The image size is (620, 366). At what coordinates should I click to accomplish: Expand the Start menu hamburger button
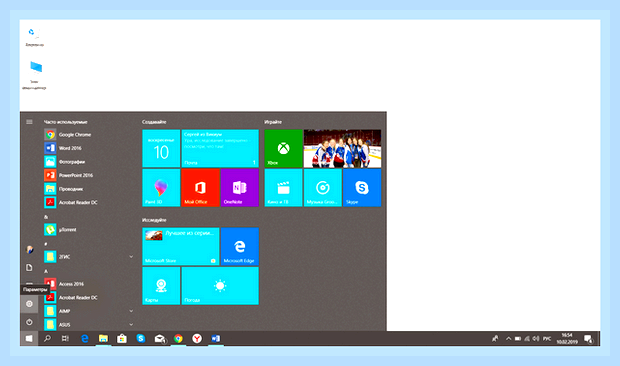[29, 122]
